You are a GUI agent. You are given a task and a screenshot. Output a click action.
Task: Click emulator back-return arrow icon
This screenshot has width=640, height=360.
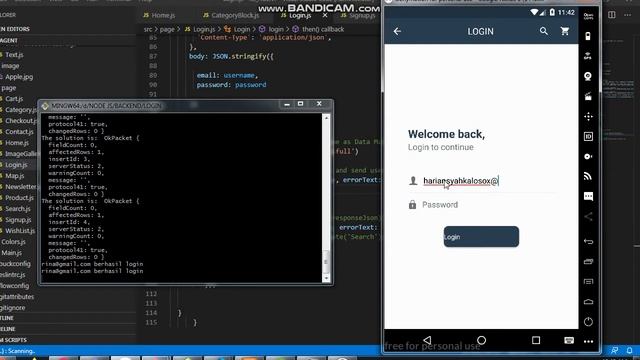click(588, 242)
